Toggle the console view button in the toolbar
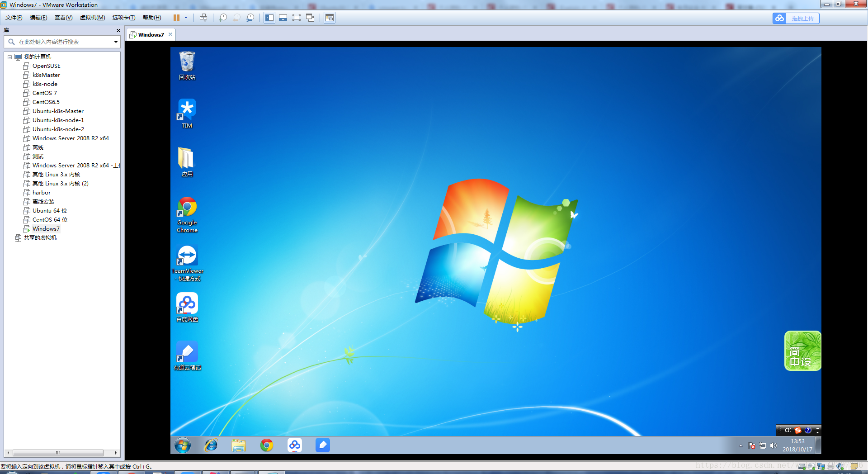 [x=330, y=18]
